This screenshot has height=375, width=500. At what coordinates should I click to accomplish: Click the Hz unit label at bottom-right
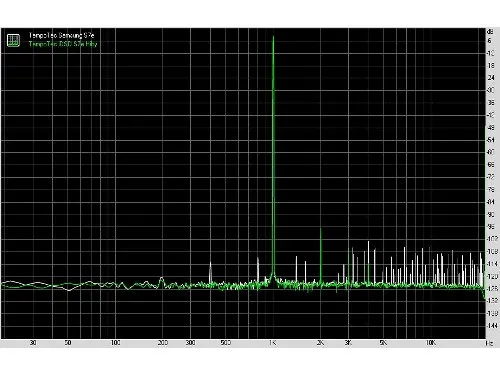(x=490, y=343)
